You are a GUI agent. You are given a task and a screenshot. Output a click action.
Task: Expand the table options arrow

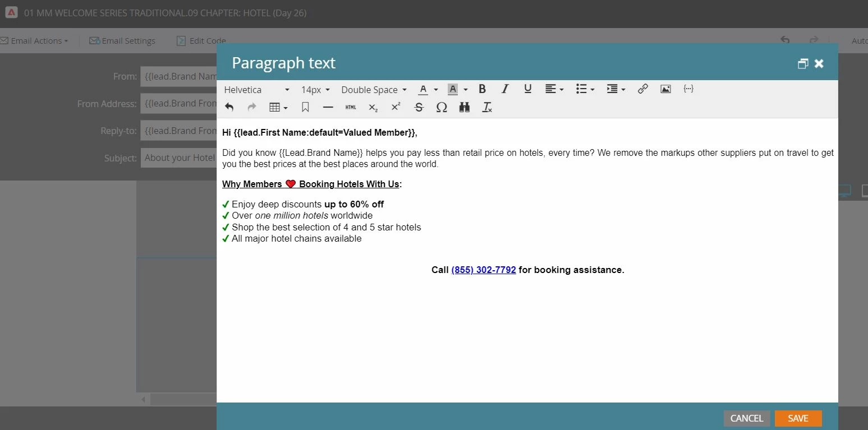(x=286, y=108)
